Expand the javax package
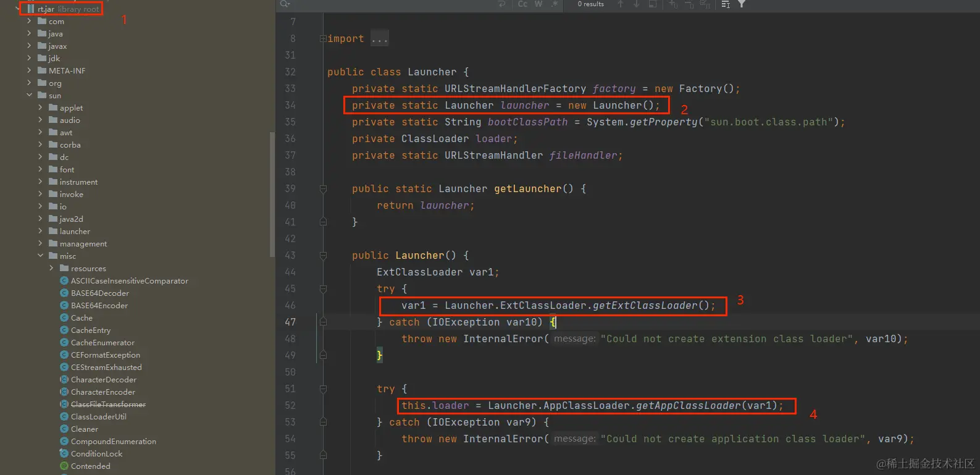The image size is (980, 475). [29, 46]
